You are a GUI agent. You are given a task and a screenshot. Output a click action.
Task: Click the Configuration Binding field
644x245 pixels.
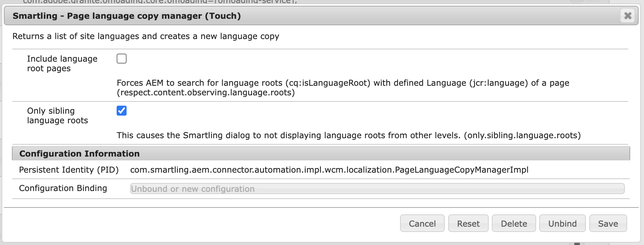pos(377,189)
